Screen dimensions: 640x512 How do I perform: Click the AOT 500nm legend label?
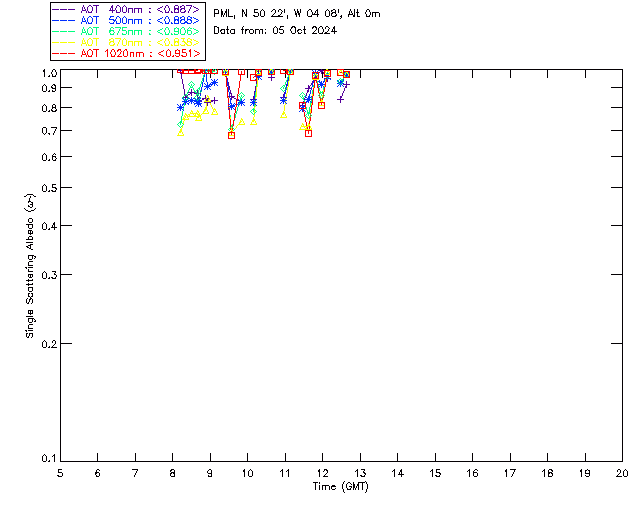140,20
